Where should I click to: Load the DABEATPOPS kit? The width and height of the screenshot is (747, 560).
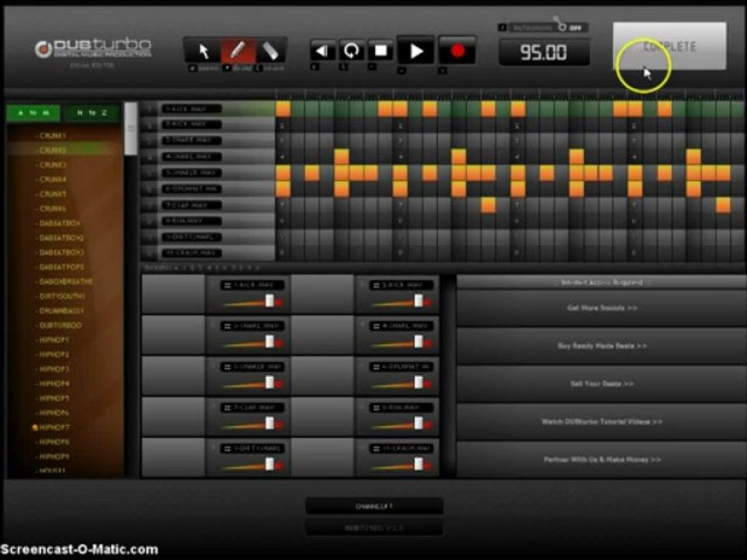(x=61, y=267)
